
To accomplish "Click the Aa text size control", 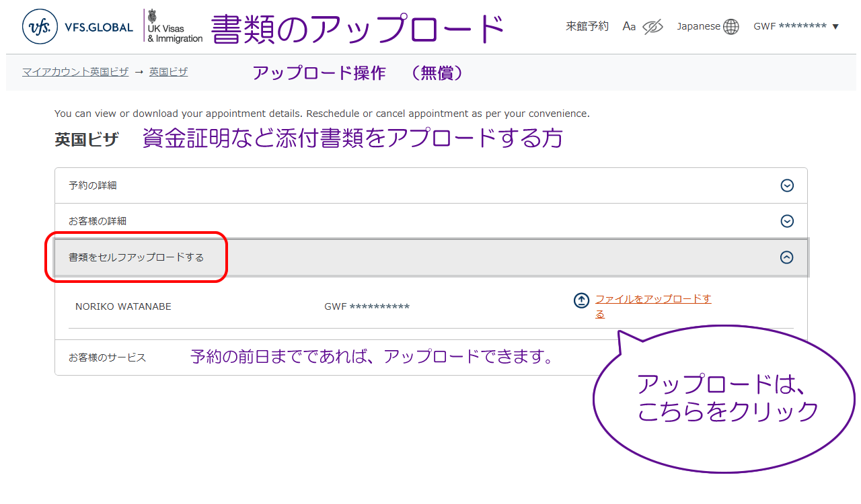I will coord(629,26).
